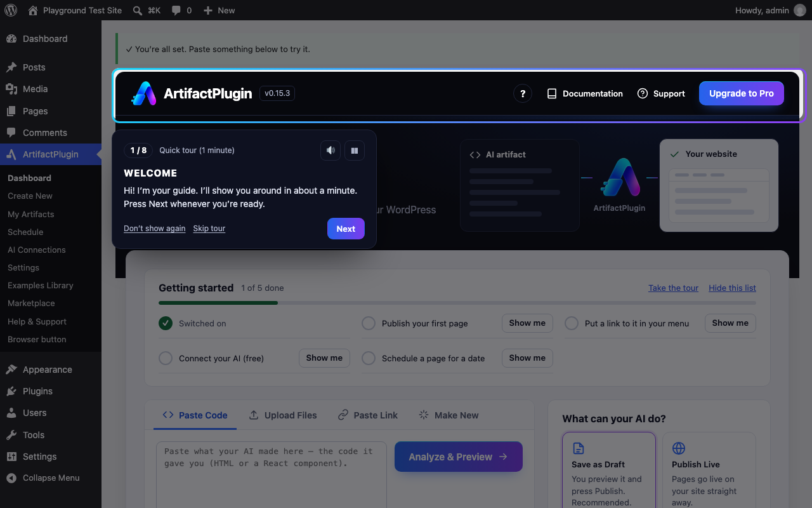Viewport: 812px width, 508px height.
Task: Click the WordPress logo in admin bar
Action: tap(11, 10)
